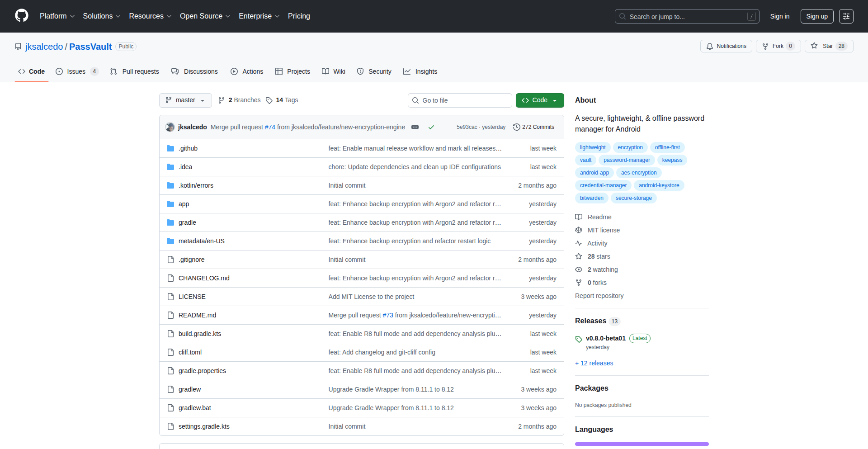Open the green Code dropdown

coord(539,100)
